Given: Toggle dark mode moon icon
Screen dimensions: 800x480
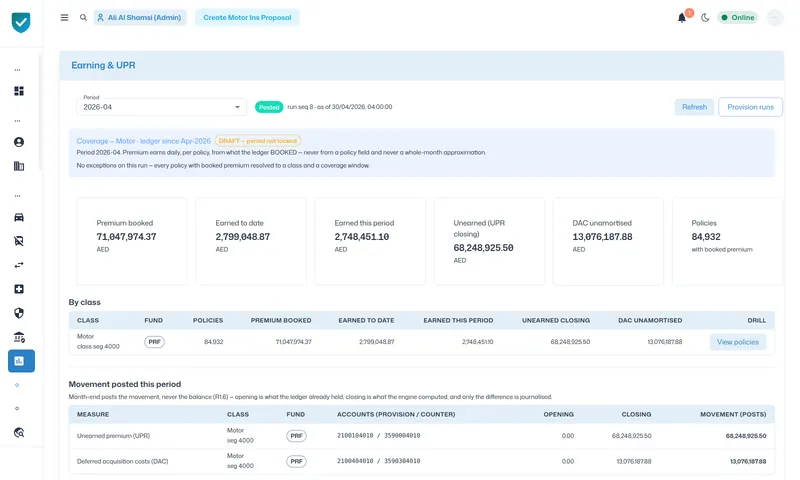Looking at the screenshot, I should click(705, 18).
